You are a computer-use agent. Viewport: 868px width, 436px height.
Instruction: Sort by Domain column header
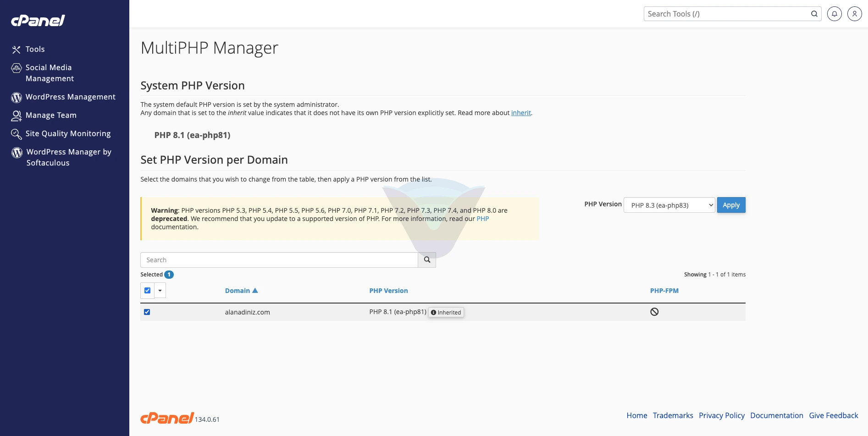(x=238, y=291)
